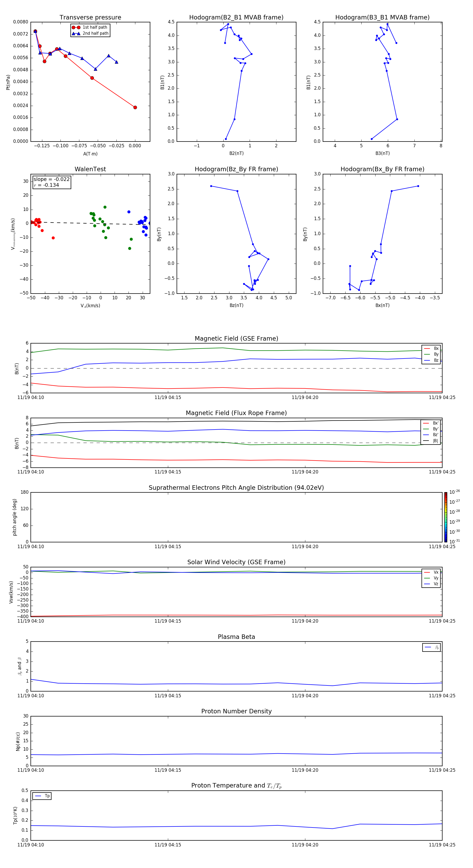
Task: Click the "Proton Temperature and Te/Tp" title
Action: 236,785
